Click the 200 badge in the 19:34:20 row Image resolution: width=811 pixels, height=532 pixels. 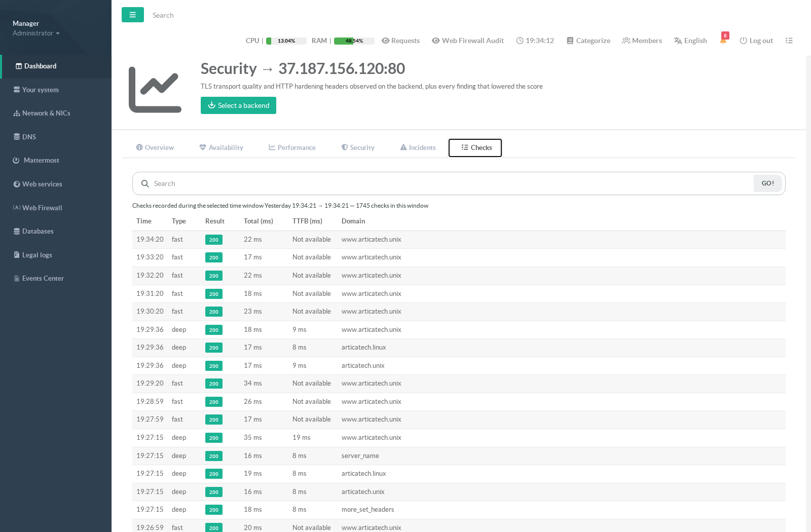214,240
